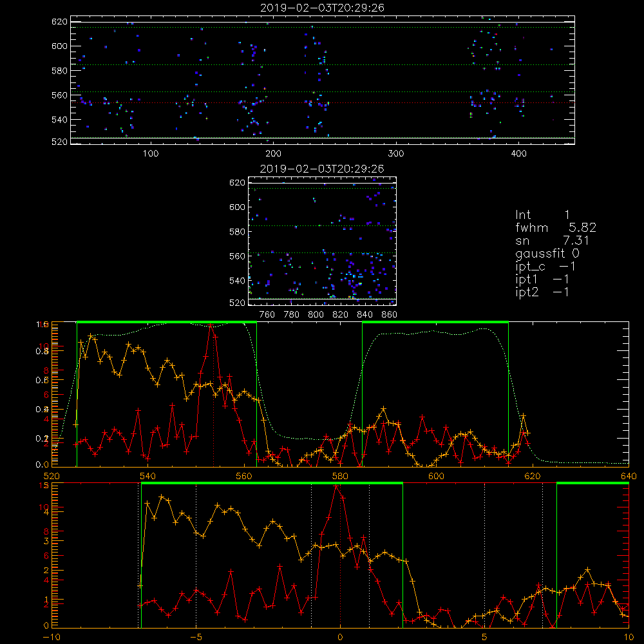644x644 pixels.
Task: Click the -10 tick label on bottom plot
Action: click(52, 637)
